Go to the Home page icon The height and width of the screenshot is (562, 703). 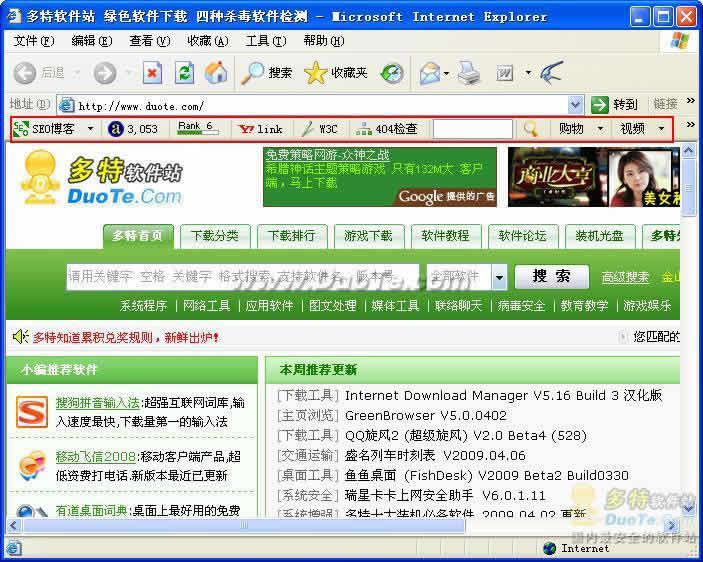tap(216, 72)
